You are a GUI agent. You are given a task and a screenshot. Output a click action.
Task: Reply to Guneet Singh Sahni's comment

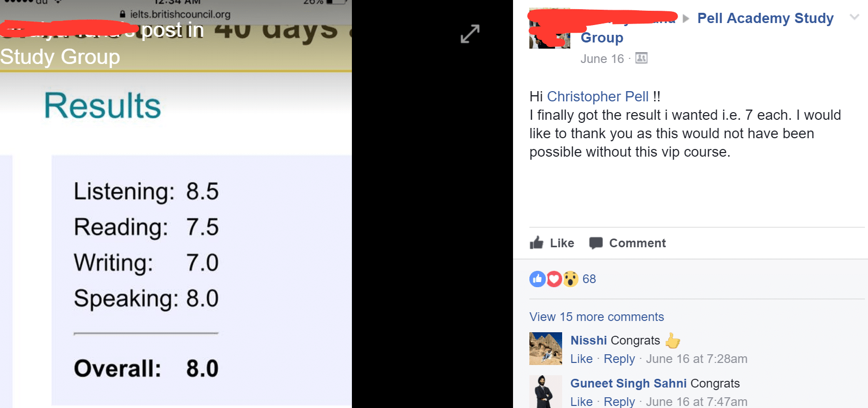(x=619, y=402)
